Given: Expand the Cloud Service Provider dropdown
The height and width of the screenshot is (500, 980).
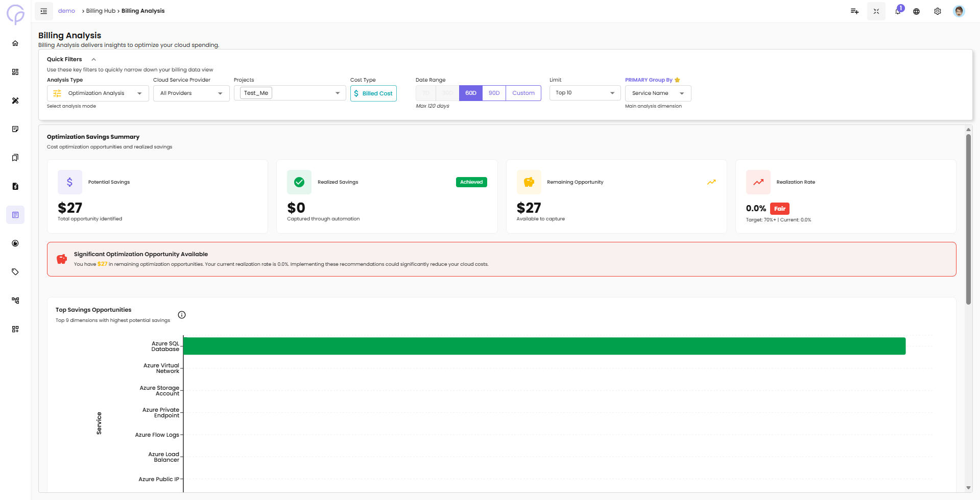Looking at the screenshot, I should click(191, 93).
